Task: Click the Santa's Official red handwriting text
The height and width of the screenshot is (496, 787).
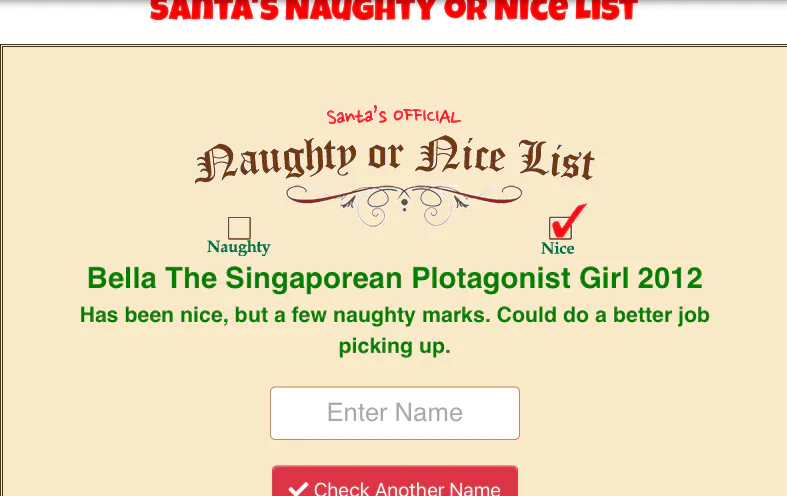Action: (394, 116)
